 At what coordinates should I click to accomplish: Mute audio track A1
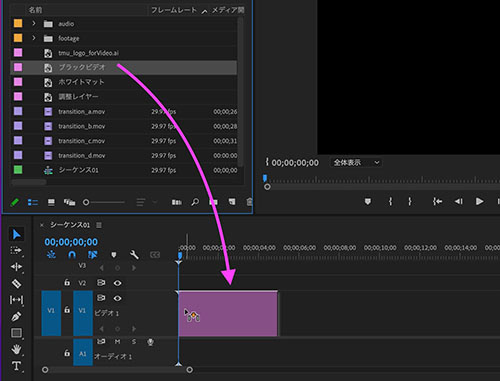[117, 342]
